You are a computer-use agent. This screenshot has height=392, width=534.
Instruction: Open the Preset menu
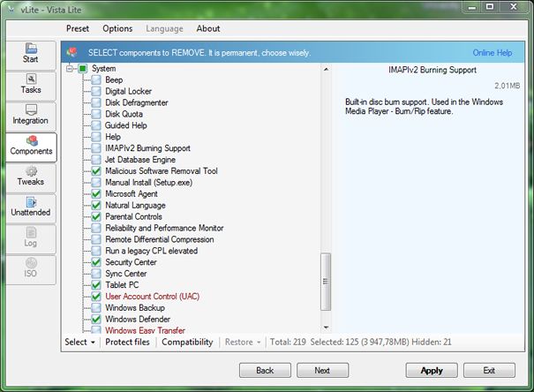[78, 28]
